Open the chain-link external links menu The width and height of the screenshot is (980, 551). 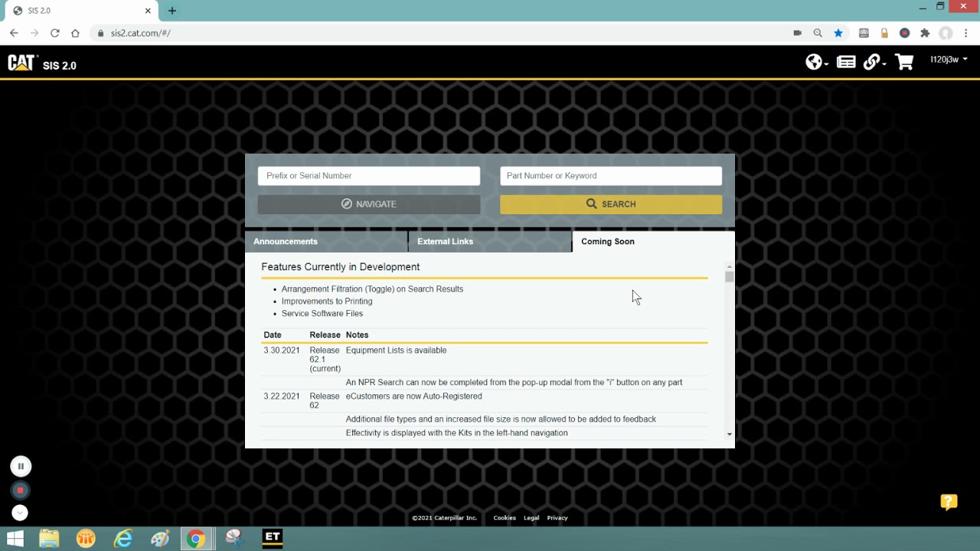[x=874, y=62]
